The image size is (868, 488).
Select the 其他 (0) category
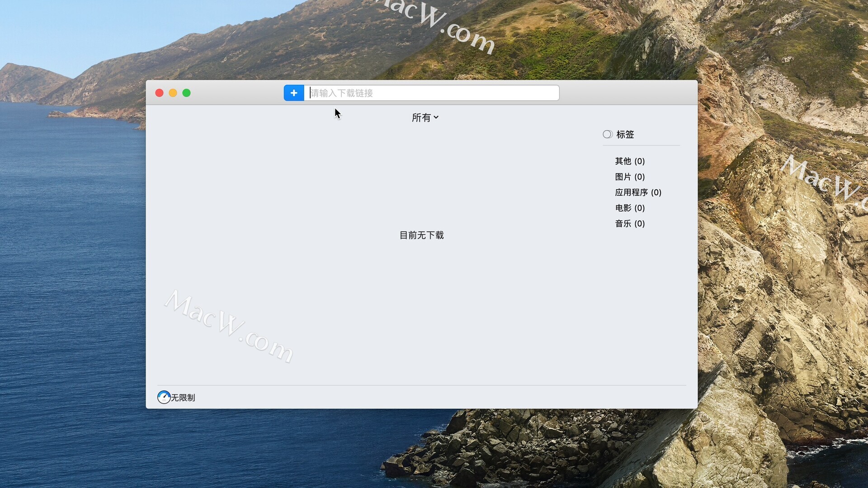[x=630, y=161]
